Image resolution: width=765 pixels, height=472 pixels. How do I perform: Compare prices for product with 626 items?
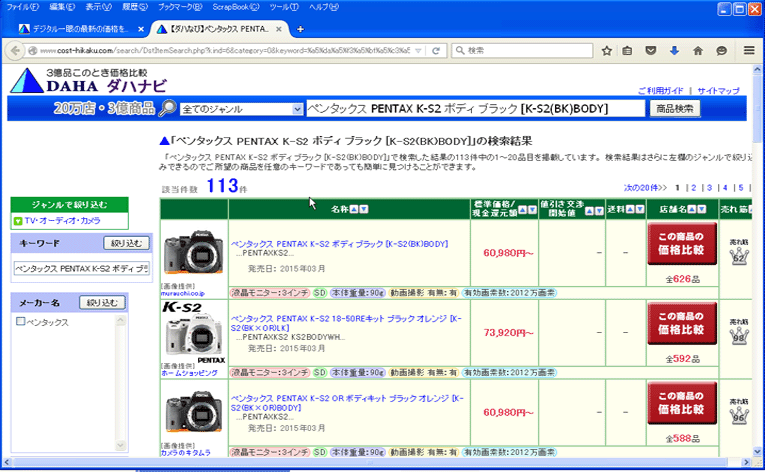[682, 244]
